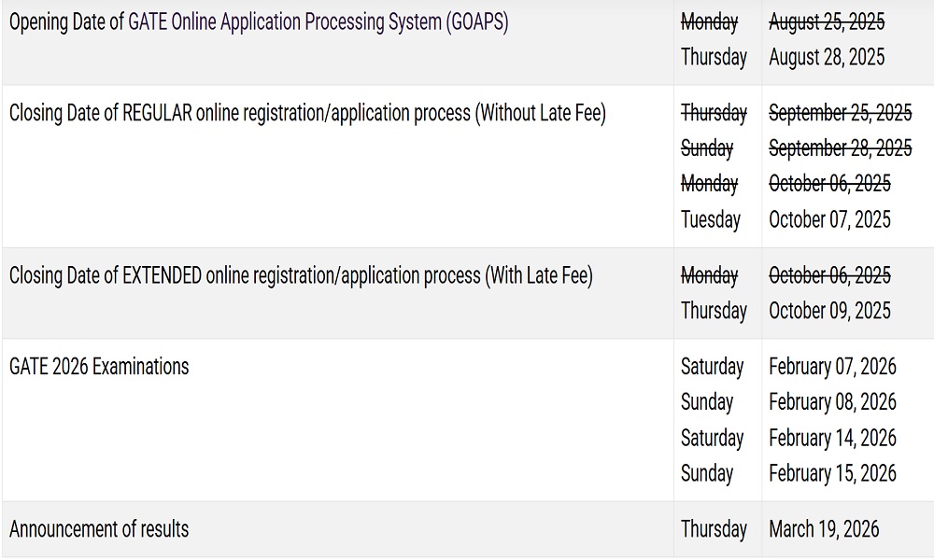
Task: Click the October 07, 2025 date
Action: pyautogui.click(x=829, y=219)
